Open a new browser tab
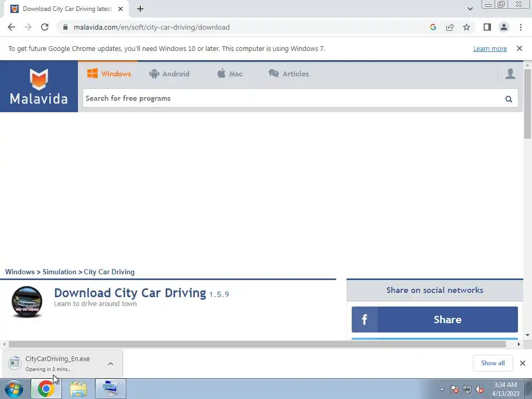Viewport: 532px width, 399px height. point(140,9)
